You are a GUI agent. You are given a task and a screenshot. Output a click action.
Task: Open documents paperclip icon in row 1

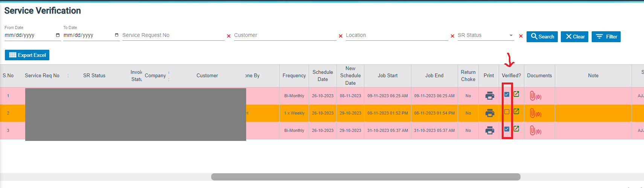(532, 96)
